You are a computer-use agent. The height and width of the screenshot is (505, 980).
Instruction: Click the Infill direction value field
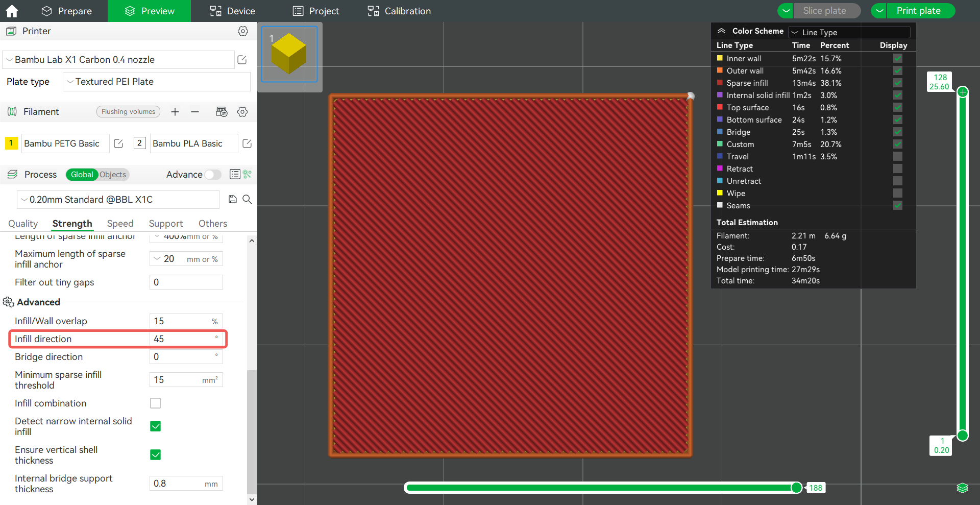point(186,339)
